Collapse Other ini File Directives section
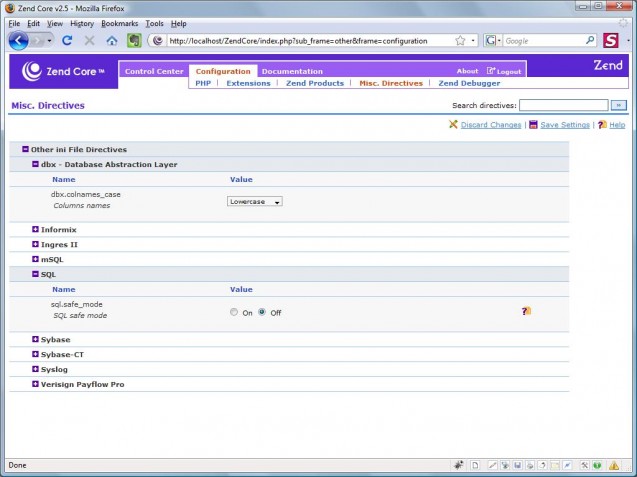The height and width of the screenshot is (477, 637). click(25, 149)
